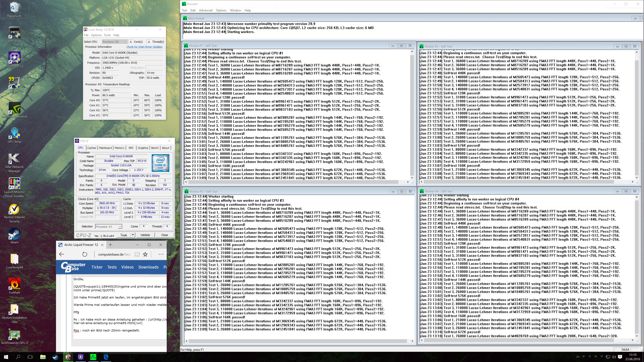Click the Edge address bar
This screenshot has width=644, height=362.
click(114, 254)
